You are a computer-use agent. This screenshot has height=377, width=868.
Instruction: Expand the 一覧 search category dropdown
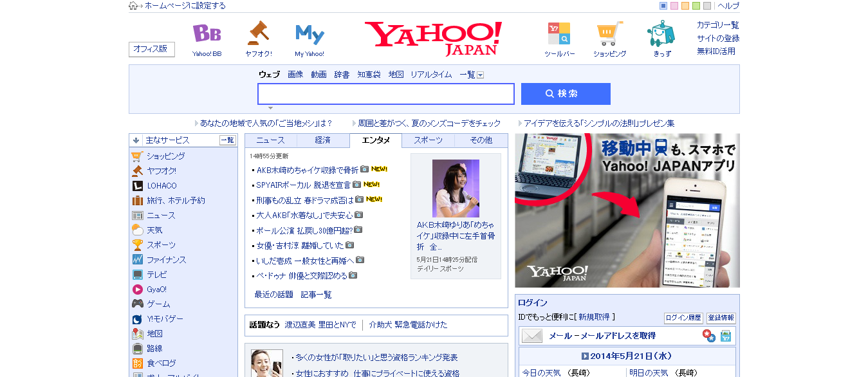[480, 75]
